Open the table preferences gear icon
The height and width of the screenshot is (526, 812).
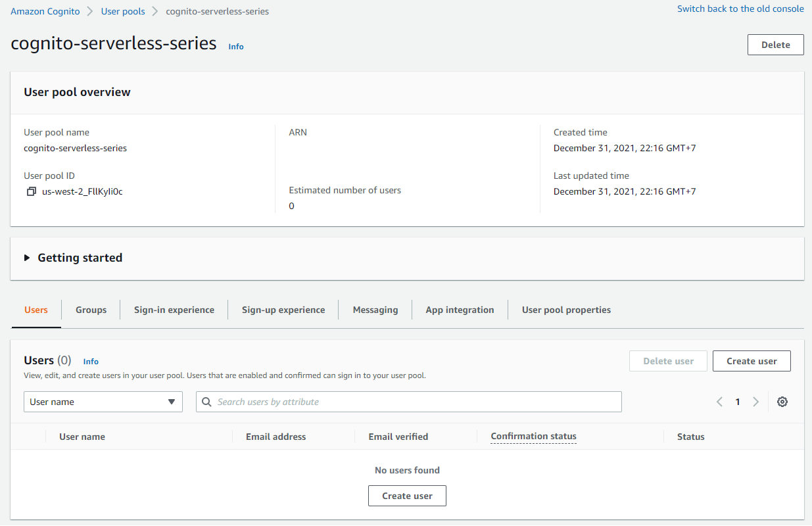click(782, 401)
